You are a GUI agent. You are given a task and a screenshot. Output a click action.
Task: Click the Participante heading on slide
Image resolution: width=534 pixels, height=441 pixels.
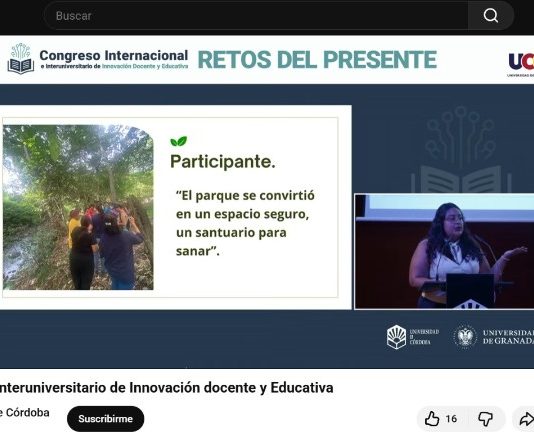coord(223,161)
